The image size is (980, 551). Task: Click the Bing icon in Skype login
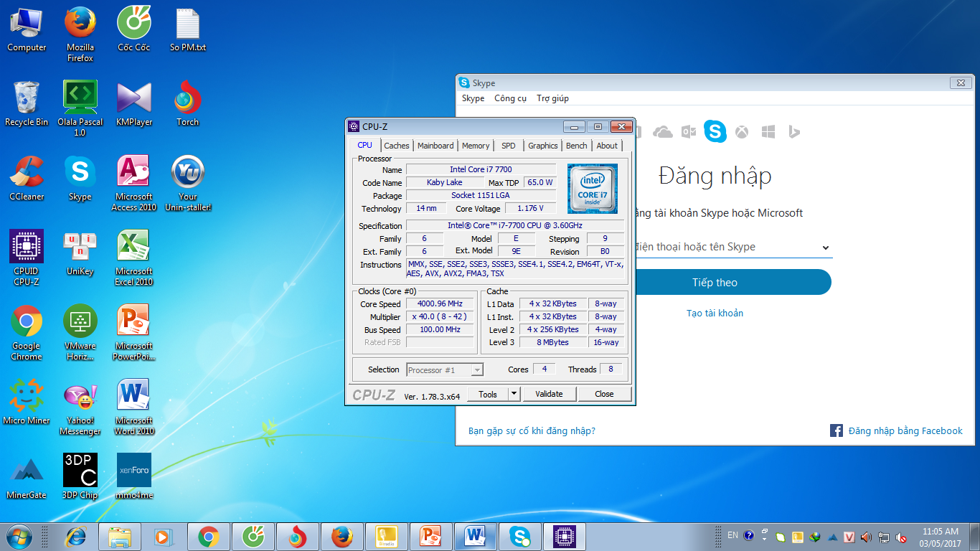click(x=794, y=132)
